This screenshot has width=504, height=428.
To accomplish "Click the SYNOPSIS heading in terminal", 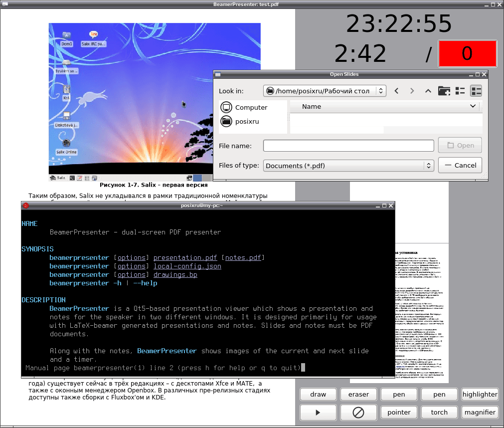I will coord(37,249).
